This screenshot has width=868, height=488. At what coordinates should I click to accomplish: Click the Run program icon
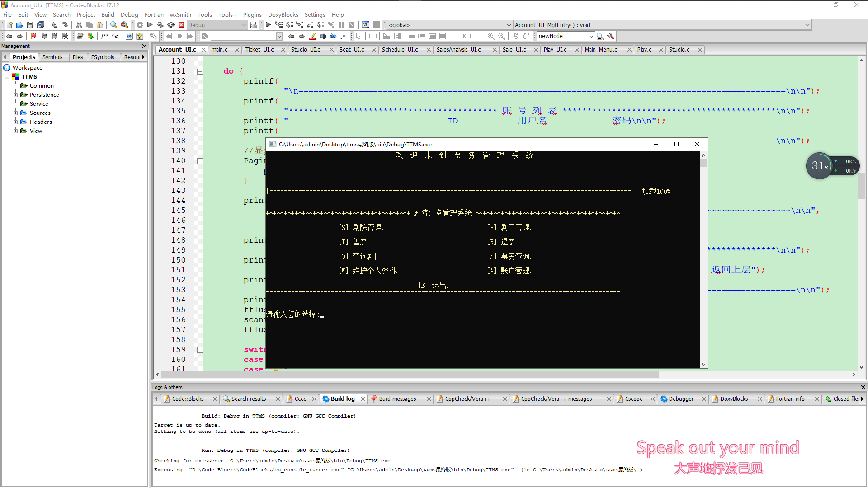[x=150, y=25]
